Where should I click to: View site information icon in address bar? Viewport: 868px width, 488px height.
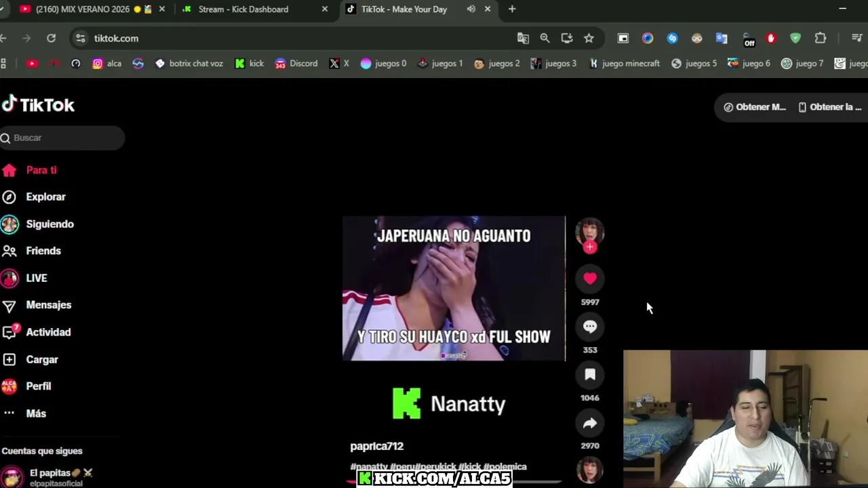(80, 38)
